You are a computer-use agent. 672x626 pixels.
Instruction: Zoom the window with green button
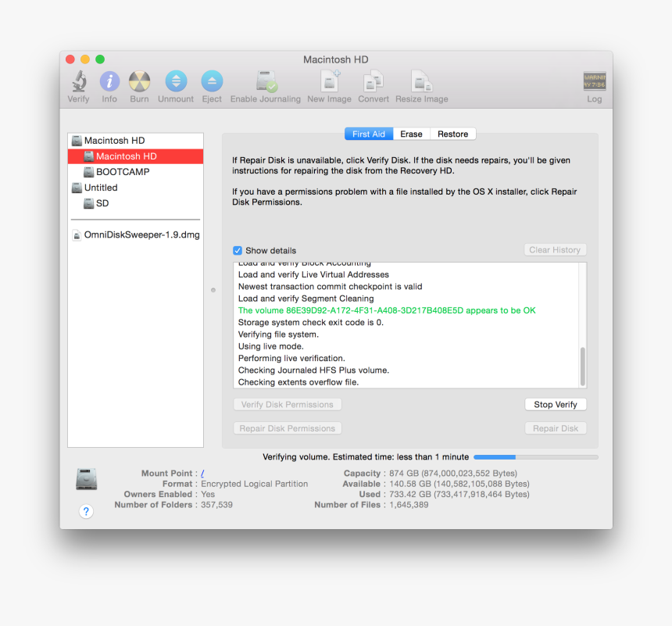point(100,59)
